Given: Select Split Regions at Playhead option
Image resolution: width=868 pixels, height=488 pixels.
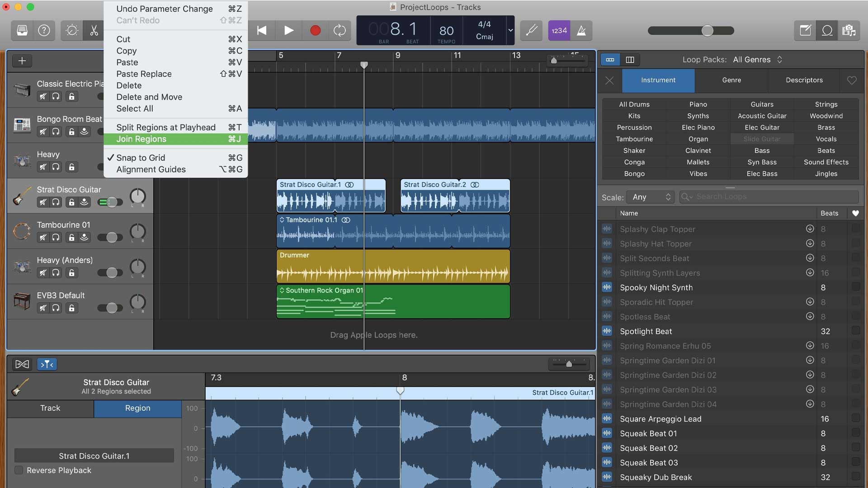Looking at the screenshot, I should [x=166, y=127].
